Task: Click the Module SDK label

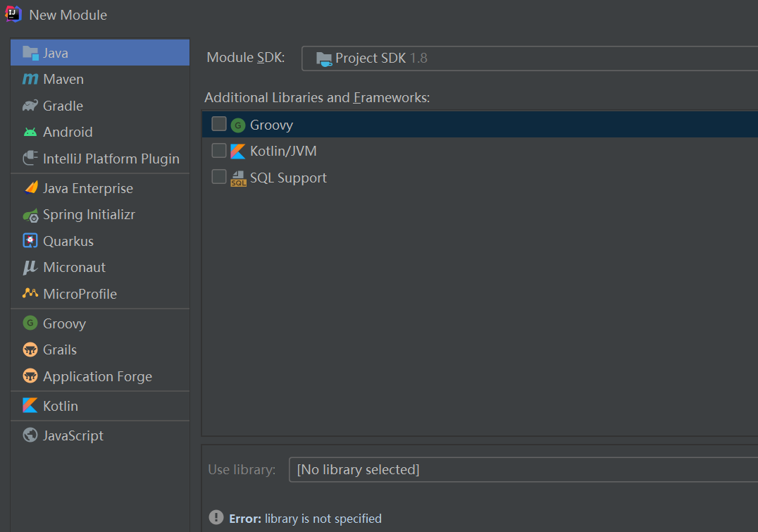Action: click(246, 58)
